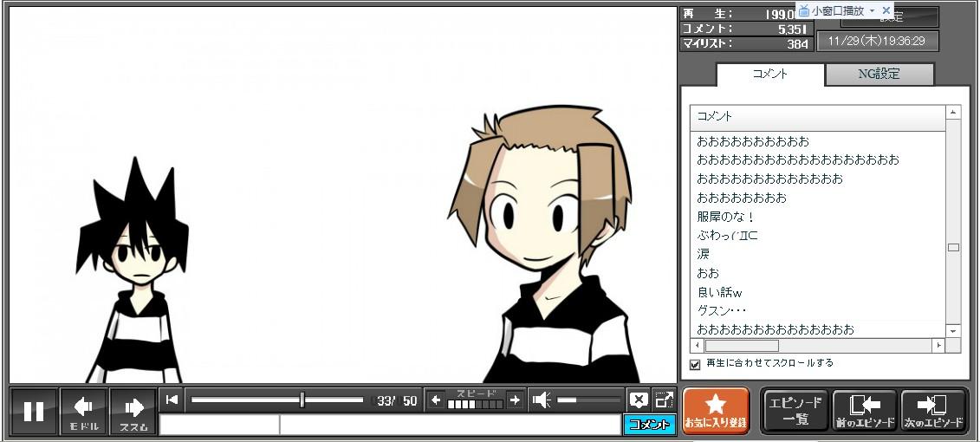Mute the audio via speaker icon
980x442 pixels.
click(x=542, y=400)
